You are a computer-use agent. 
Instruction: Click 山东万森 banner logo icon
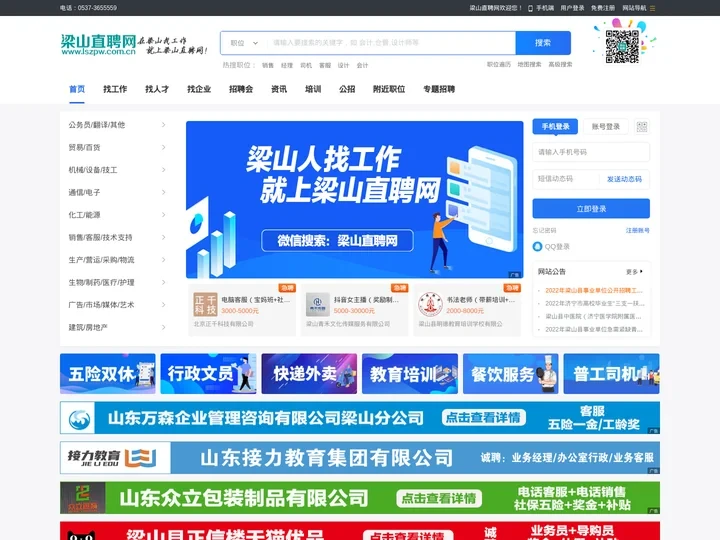coord(79,418)
